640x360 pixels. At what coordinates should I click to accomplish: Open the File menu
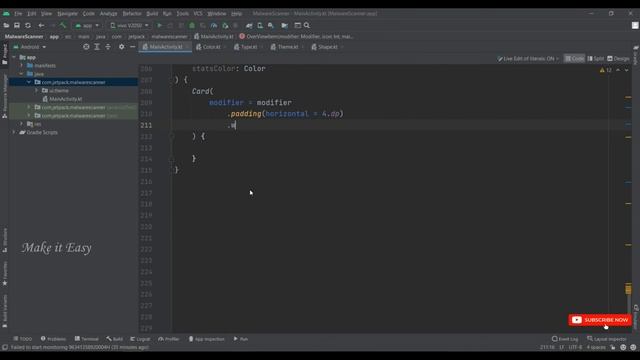coord(18,13)
